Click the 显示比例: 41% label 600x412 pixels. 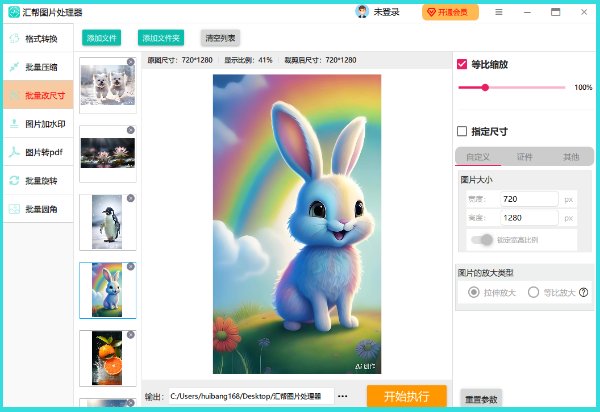coord(248,60)
